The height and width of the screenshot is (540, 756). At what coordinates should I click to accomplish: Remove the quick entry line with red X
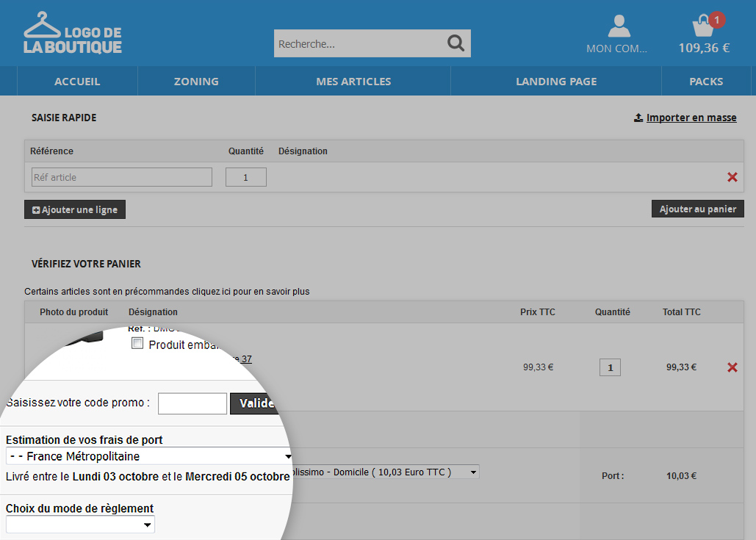[x=732, y=177]
